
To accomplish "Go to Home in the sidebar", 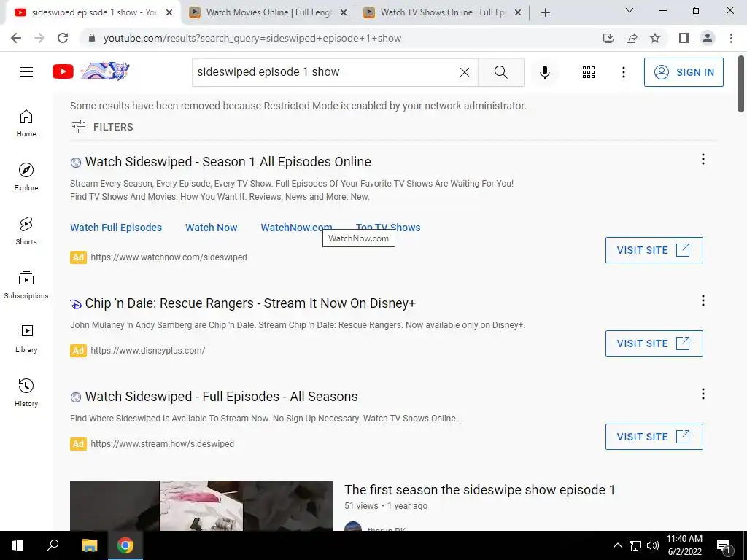I will point(26,123).
